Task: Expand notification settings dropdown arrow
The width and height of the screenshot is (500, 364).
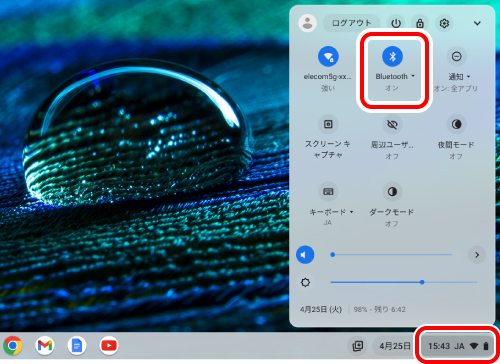Action: coord(468,77)
